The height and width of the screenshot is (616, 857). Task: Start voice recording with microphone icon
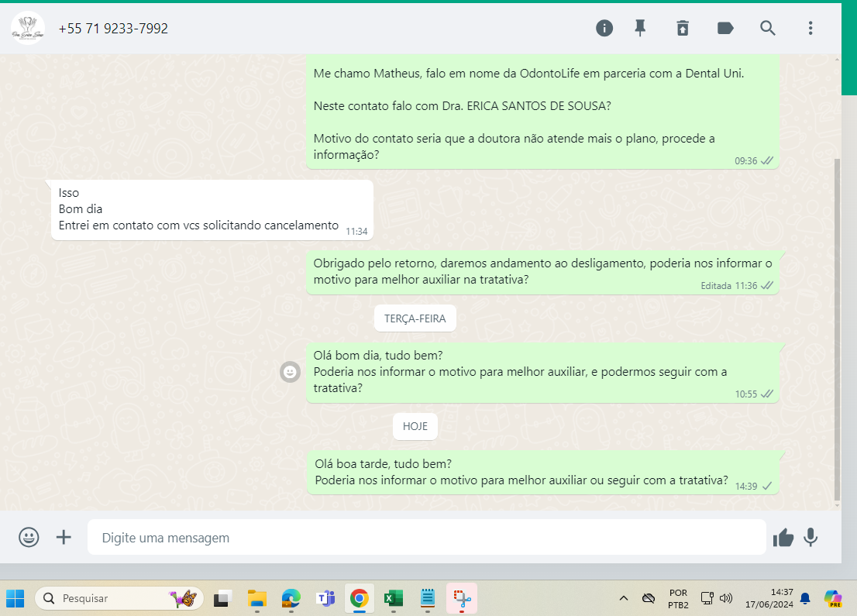[811, 537]
